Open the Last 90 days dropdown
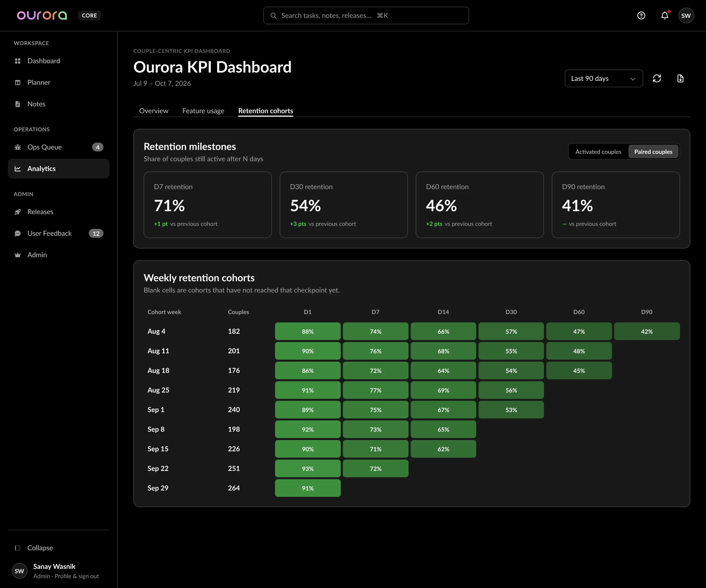This screenshot has width=706, height=588. [x=604, y=78]
